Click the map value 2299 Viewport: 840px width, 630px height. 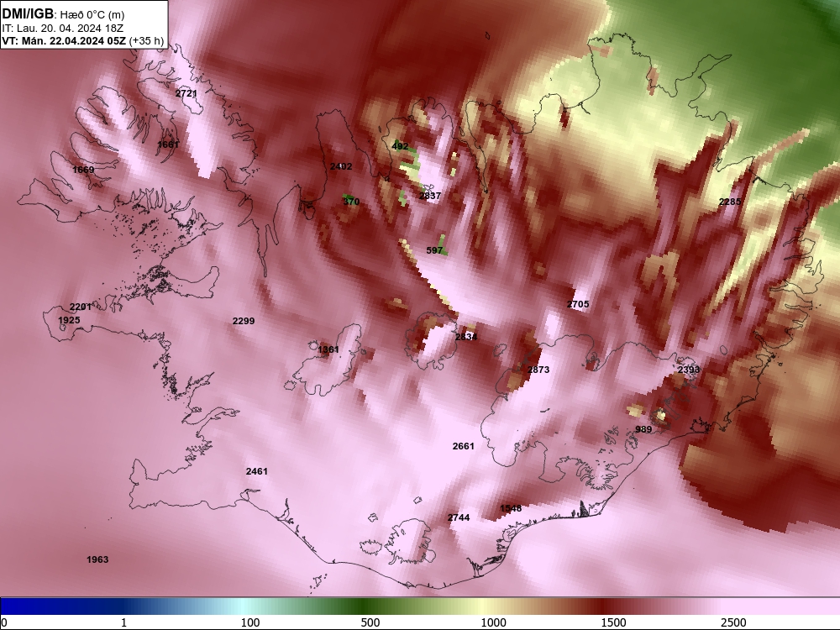coord(244,322)
